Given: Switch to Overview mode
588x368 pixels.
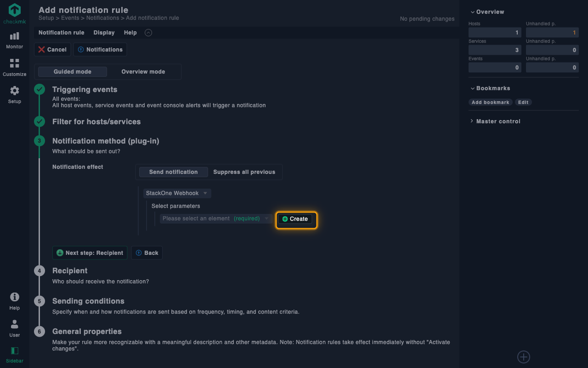Looking at the screenshot, I should click(143, 72).
